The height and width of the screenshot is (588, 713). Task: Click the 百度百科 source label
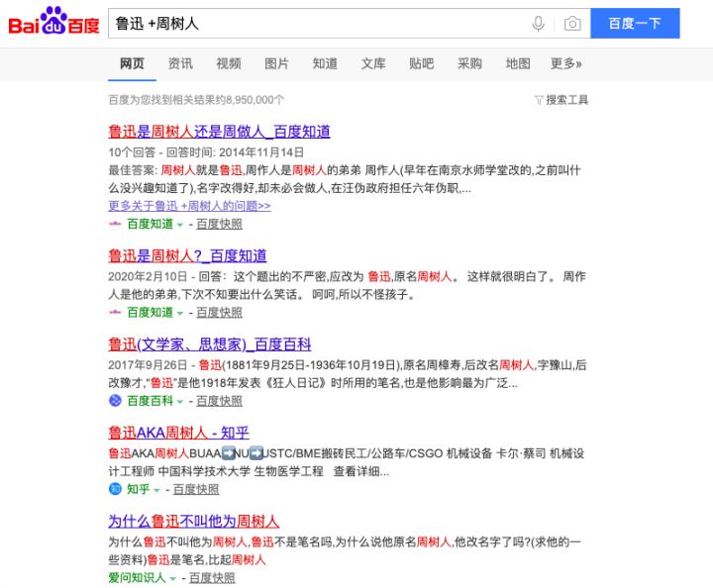click(x=151, y=401)
